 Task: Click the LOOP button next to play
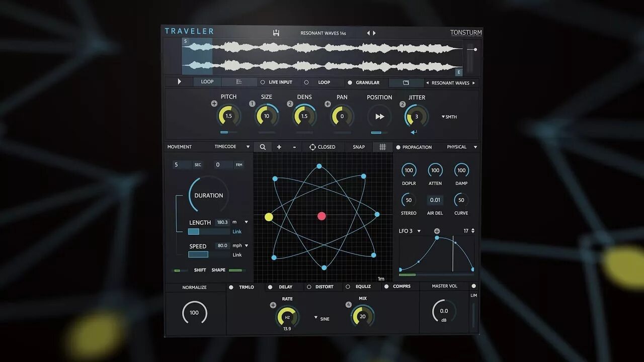[x=207, y=82]
